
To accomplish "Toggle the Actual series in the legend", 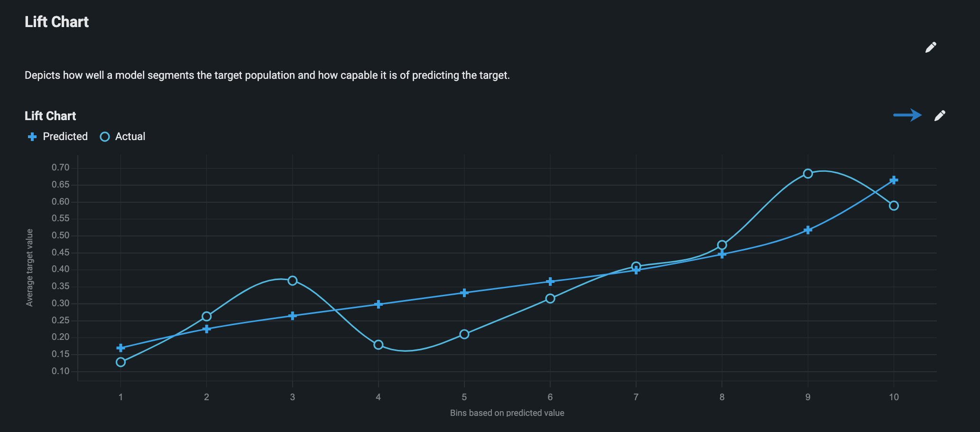I will click(123, 137).
